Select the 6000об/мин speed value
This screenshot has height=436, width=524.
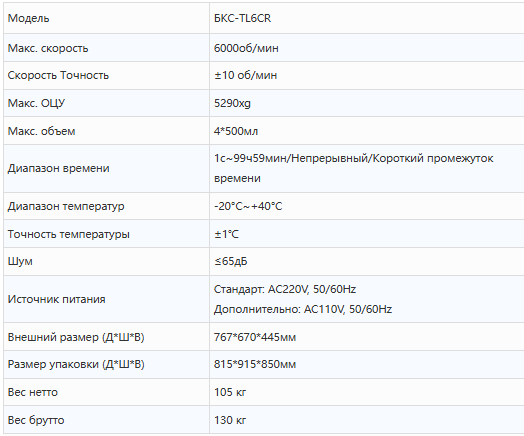click(x=246, y=48)
